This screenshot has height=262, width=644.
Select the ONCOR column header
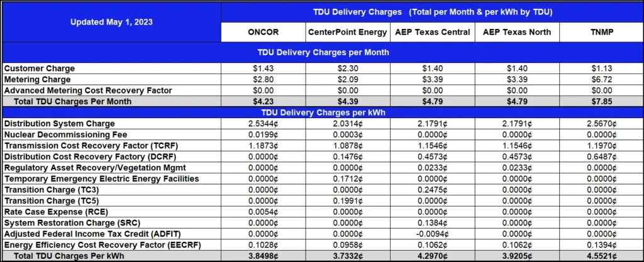[x=264, y=32]
